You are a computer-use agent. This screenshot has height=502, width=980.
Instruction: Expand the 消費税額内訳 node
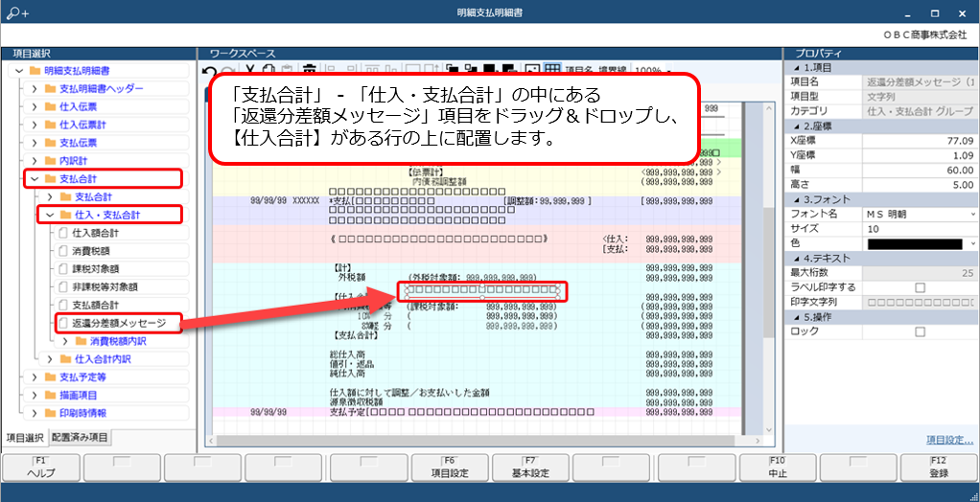[x=65, y=342]
